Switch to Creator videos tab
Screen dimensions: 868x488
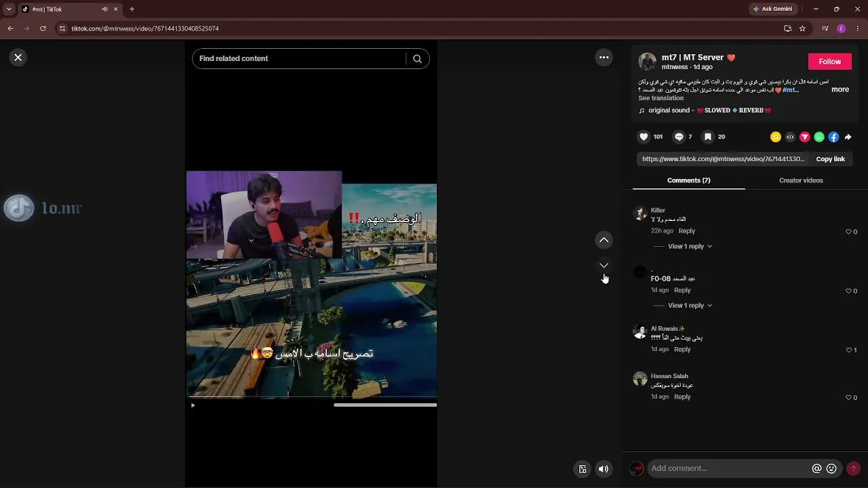tap(801, 180)
